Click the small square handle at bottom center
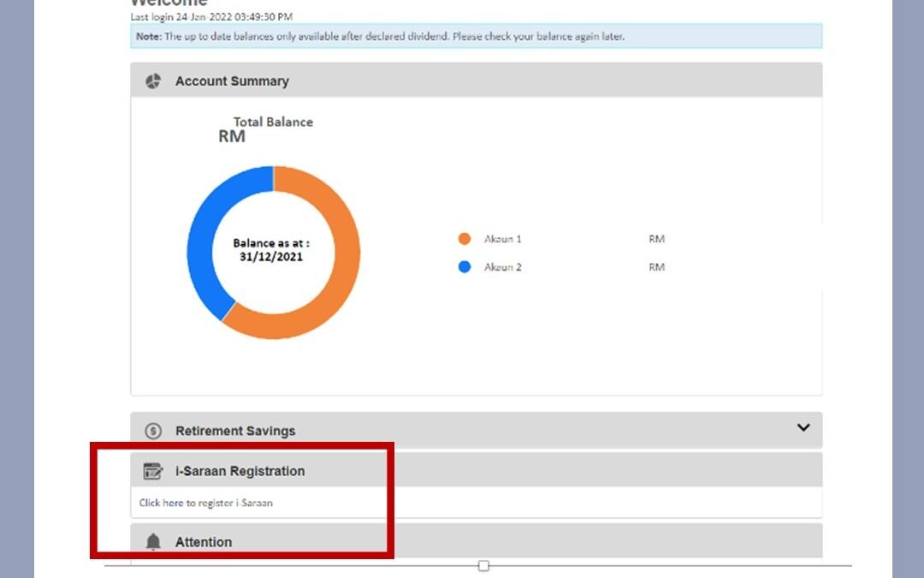 [483, 566]
